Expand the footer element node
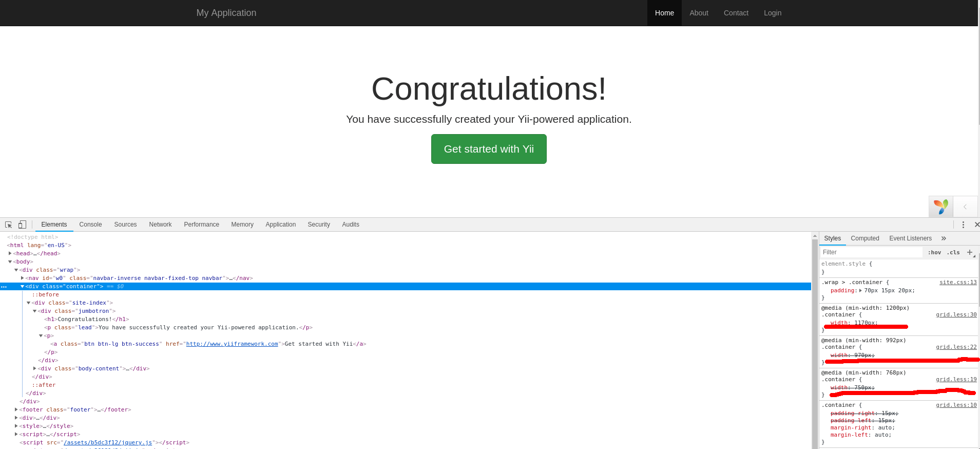The width and height of the screenshot is (980, 449). click(x=16, y=409)
